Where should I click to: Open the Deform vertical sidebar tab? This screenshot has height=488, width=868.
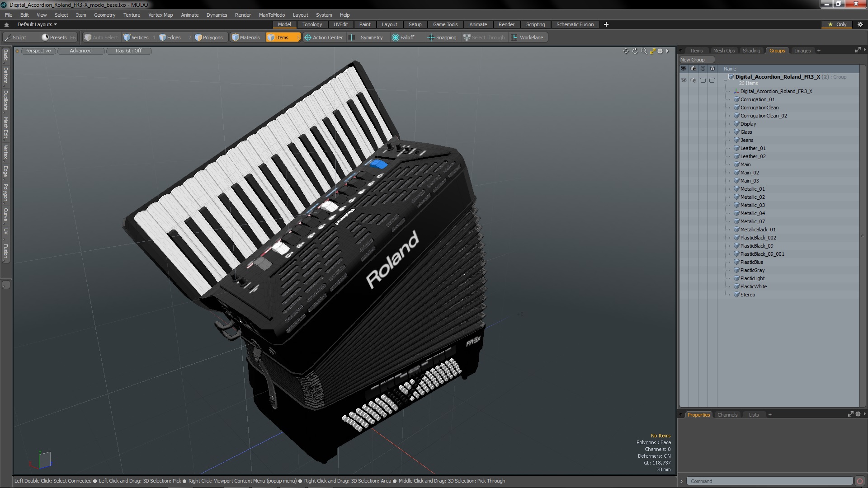(x=5, y=76)
